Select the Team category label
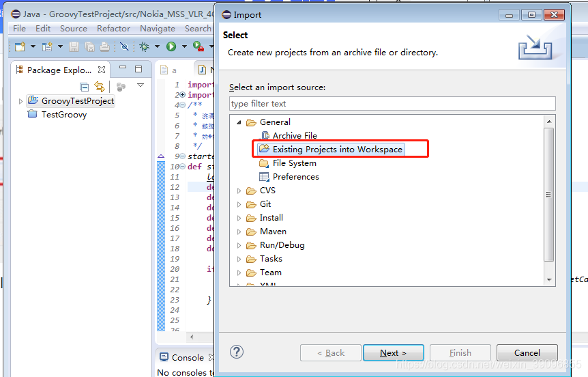This screenshot has height=377, width=588. point(270,273)
